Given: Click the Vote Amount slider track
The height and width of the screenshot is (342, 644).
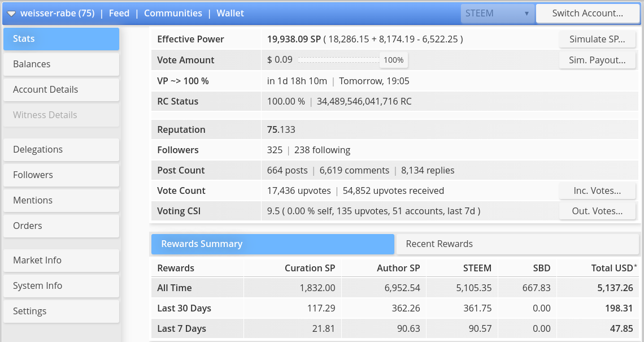Looking at the screenshot, I should (338, 60).
